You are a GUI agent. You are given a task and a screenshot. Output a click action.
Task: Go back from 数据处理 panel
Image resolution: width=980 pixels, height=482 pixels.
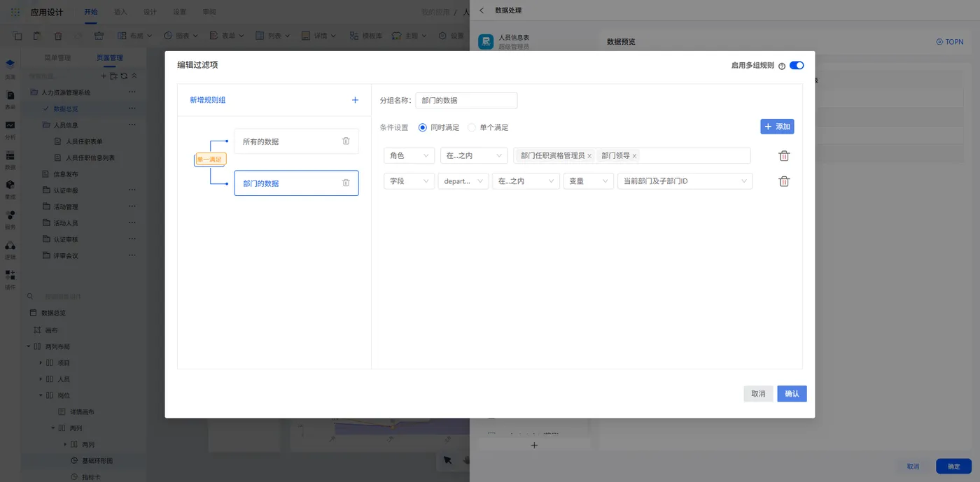[482, 10]
